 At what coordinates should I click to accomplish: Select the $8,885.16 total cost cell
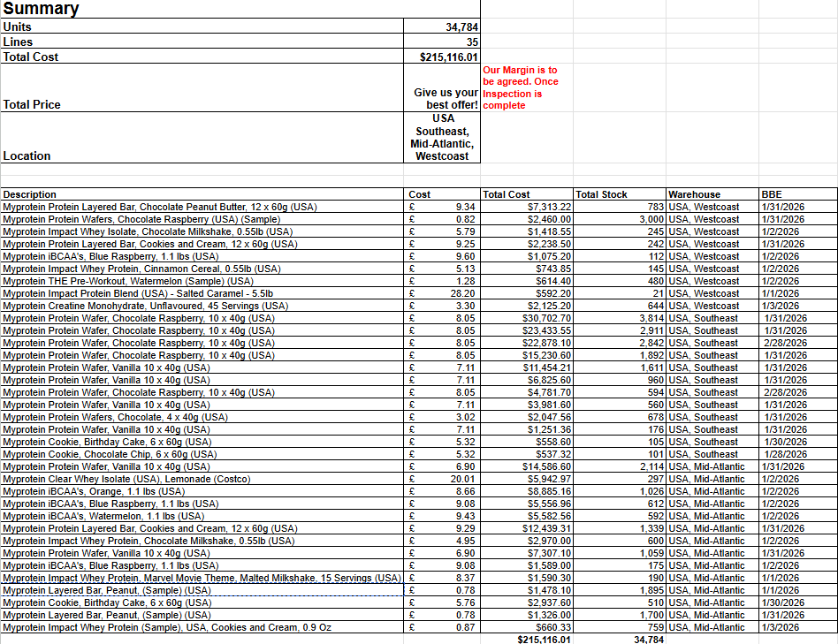pos(527,491)
